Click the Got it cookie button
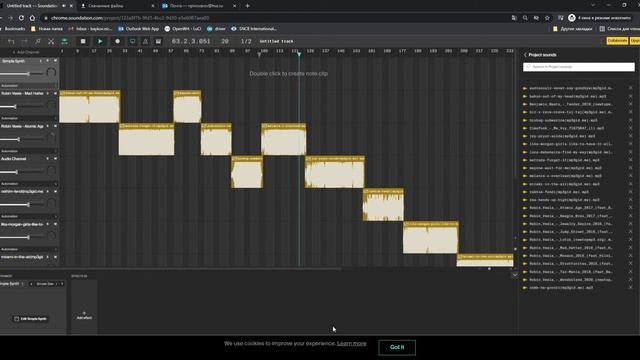Image resolution: width=640 pixels, height=360 pixels. (397, 347)
